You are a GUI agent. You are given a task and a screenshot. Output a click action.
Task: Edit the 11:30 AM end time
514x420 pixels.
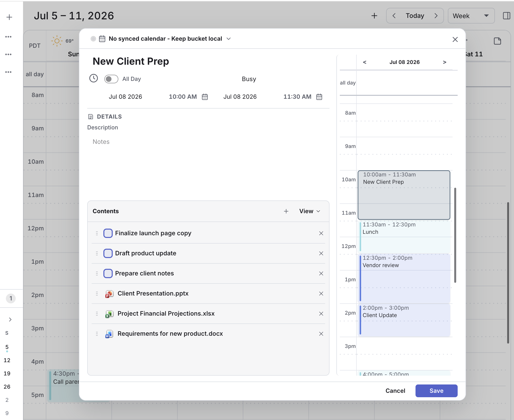pos(297,97)
